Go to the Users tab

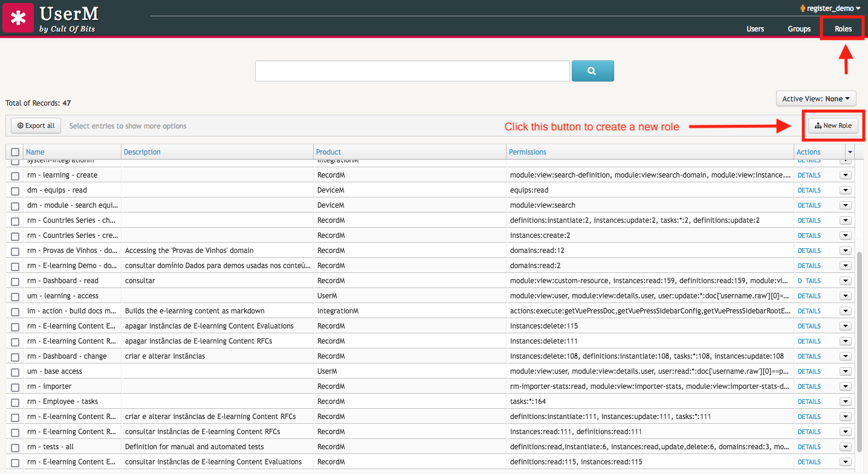tap(755, 29)
